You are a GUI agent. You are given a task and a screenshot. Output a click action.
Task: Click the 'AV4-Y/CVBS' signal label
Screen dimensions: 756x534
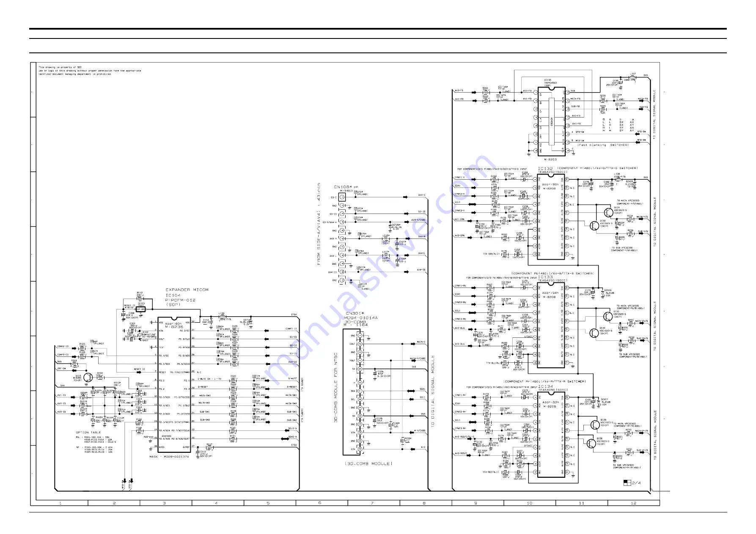point(418,220)
